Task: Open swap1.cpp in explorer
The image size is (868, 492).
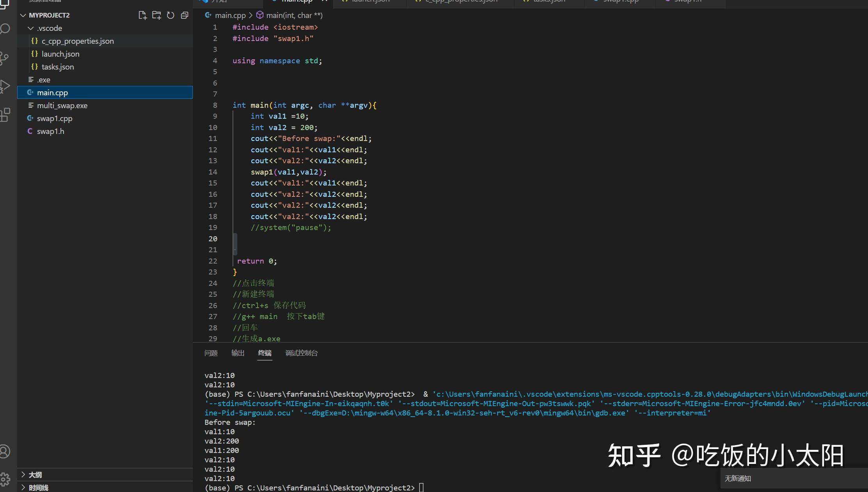Action: click(105, 118)
